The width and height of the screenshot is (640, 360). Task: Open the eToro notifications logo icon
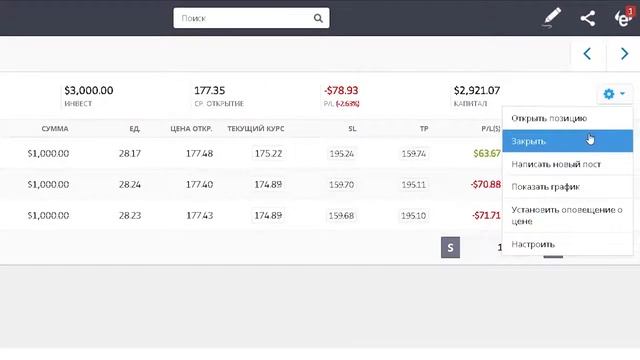(x=624, y=18)
